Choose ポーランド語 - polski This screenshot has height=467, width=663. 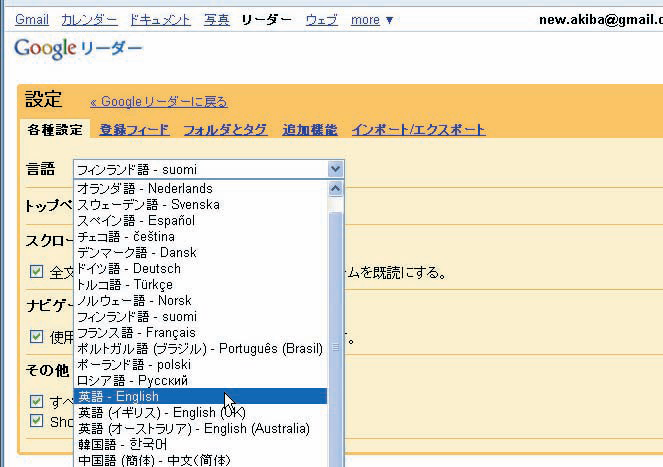point(200,365)
